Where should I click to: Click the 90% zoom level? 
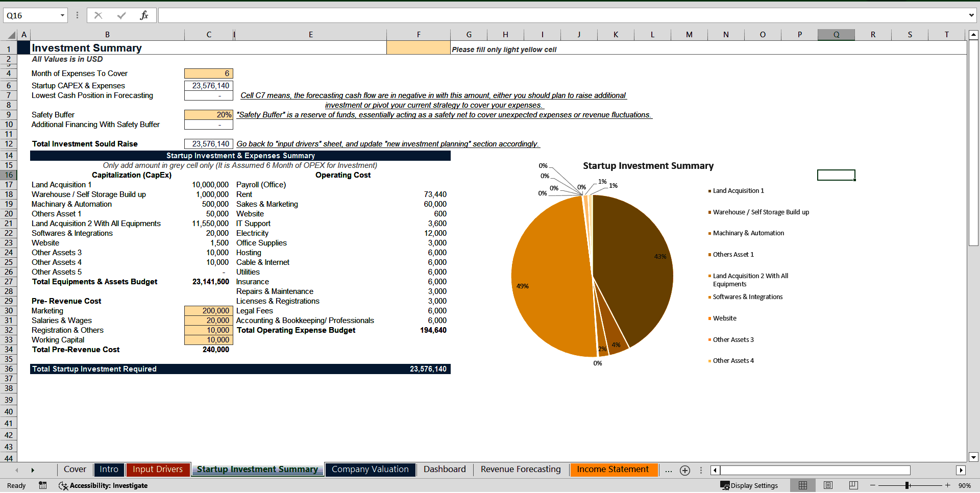tap(964, 485)
